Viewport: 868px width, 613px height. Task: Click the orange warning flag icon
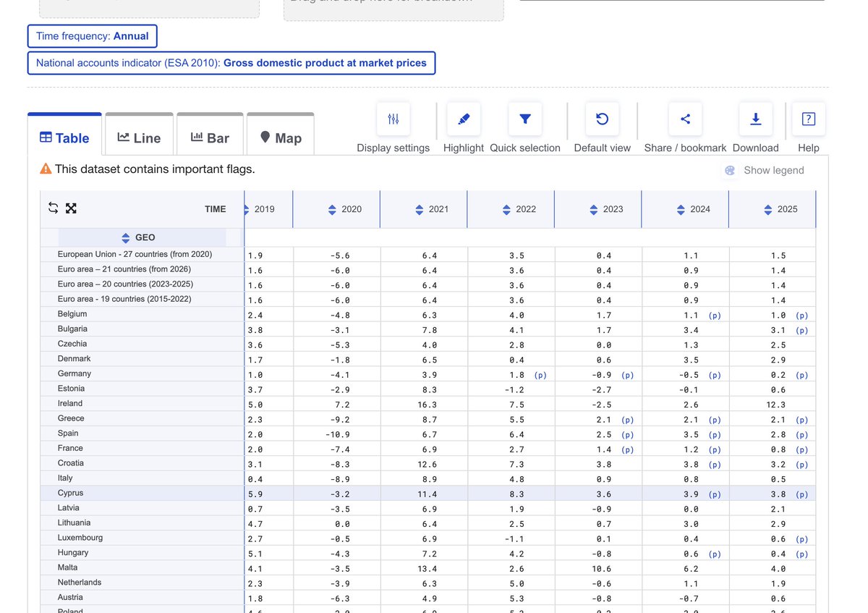(x=46, y=169)
